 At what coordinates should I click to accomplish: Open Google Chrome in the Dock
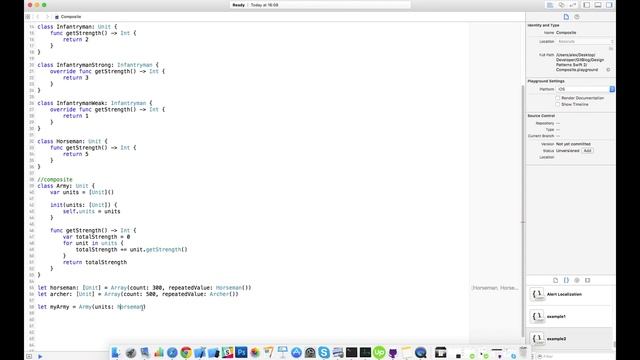tap(186, 352)
